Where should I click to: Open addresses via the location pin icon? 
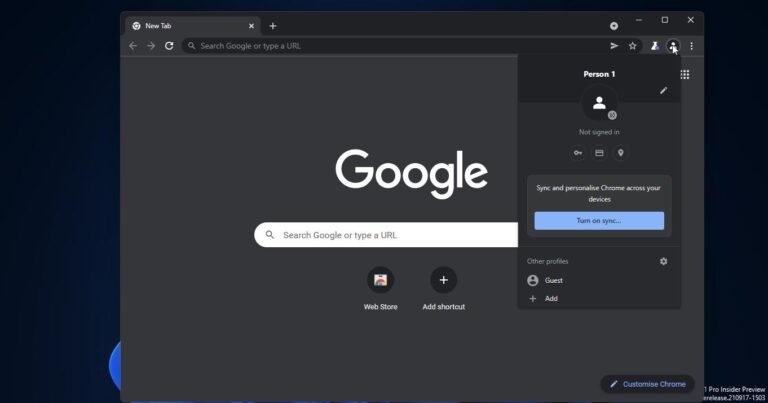[621, 153]
